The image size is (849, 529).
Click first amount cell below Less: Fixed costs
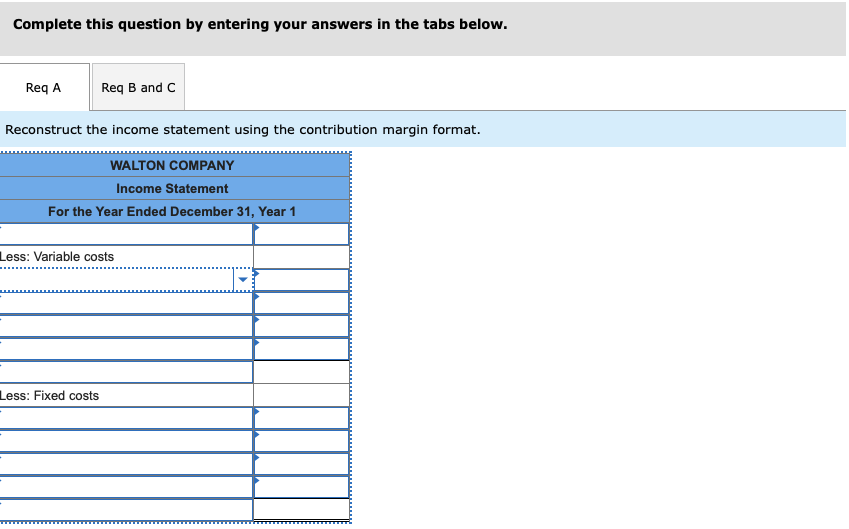click(x=301, y=419)
